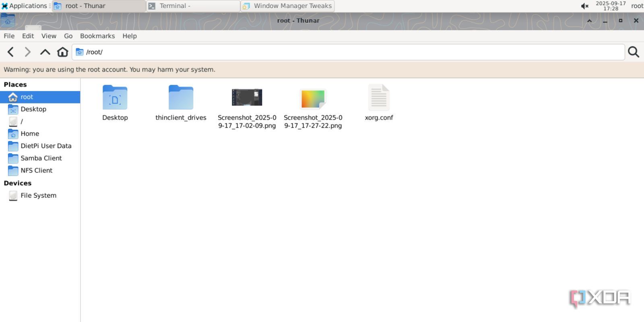Open File System under Devices
644x322 pixels.
[40, 195]
